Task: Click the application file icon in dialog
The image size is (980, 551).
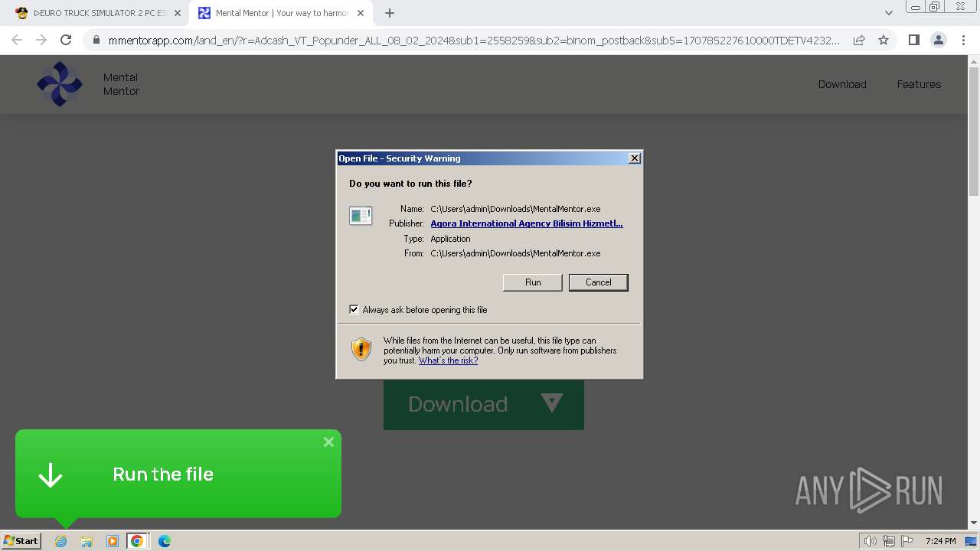Action: pos(361,216)
